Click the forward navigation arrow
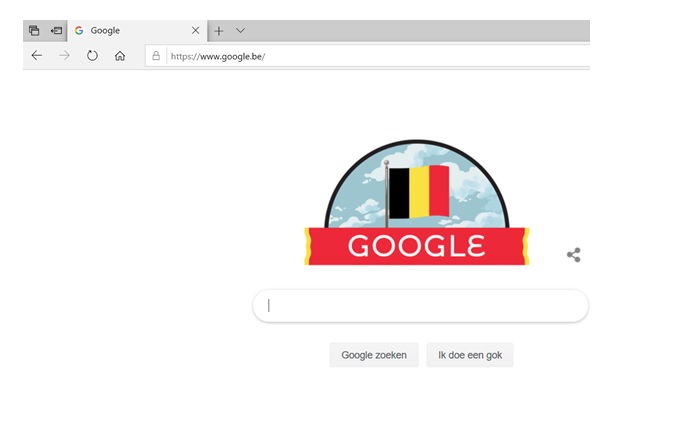Viewport: 676px width, 426px height. click(x=64, y=55)
